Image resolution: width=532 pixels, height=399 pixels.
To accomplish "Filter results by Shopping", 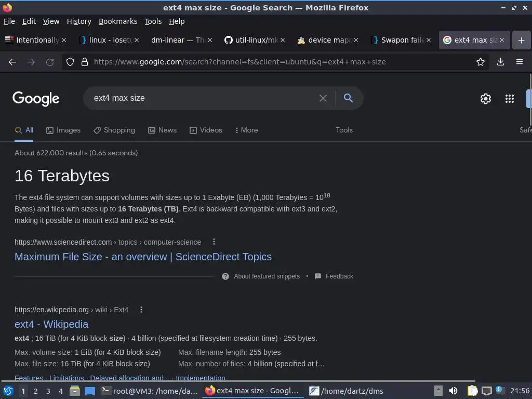I will coord(114,130).
